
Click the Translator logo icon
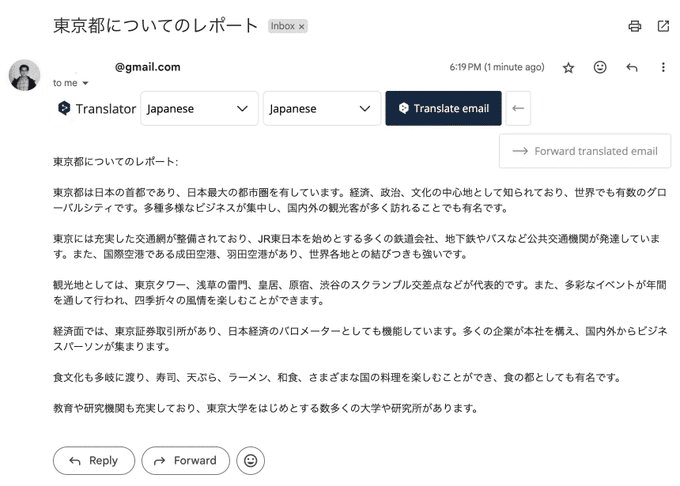coord(64,109)
